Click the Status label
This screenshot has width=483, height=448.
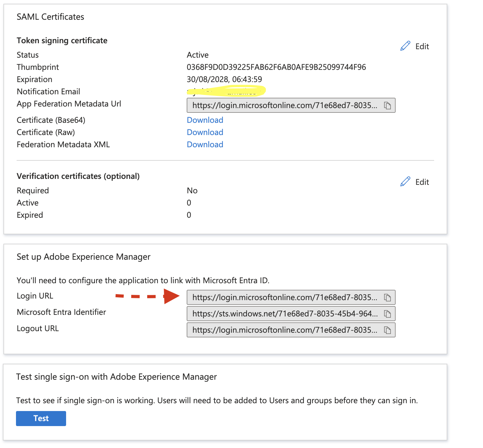click(x=28, y=55)
